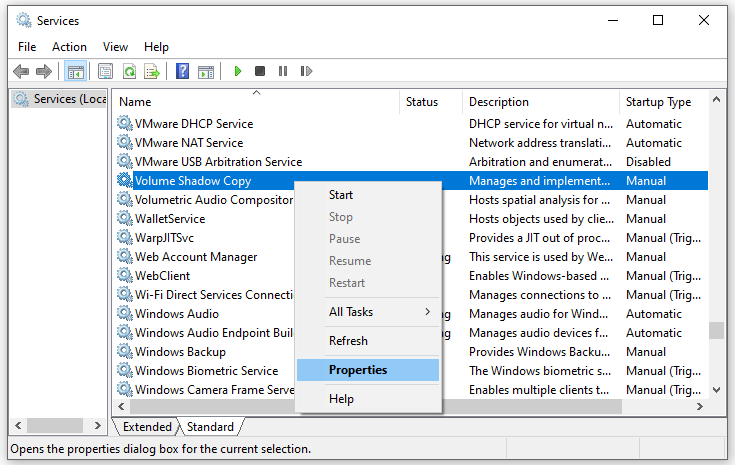This screenshot has height=465, width=735.
Task: Click the Refresh toolbar icon
Action: [129, 71]
